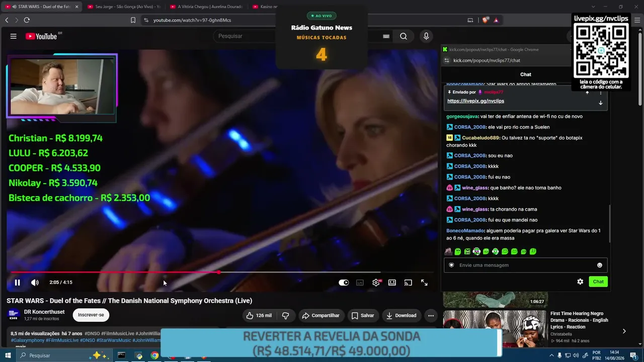Send message with the green Chat button
The width and height of the screenshot is (644, 362).
(598, 282)
